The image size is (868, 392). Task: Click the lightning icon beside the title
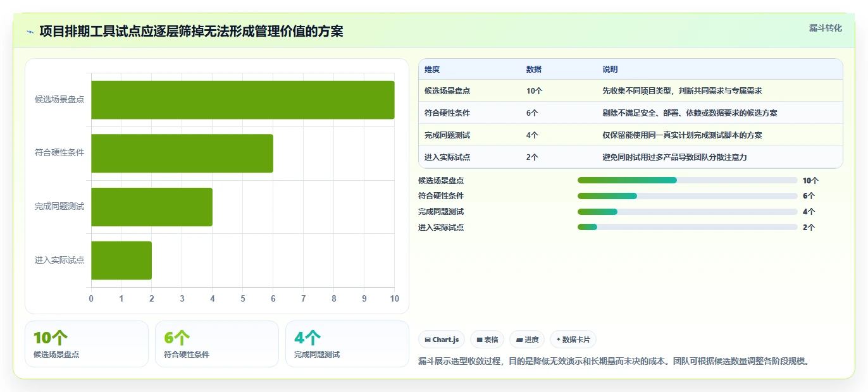pyautogui.click(x=30, y=32)
